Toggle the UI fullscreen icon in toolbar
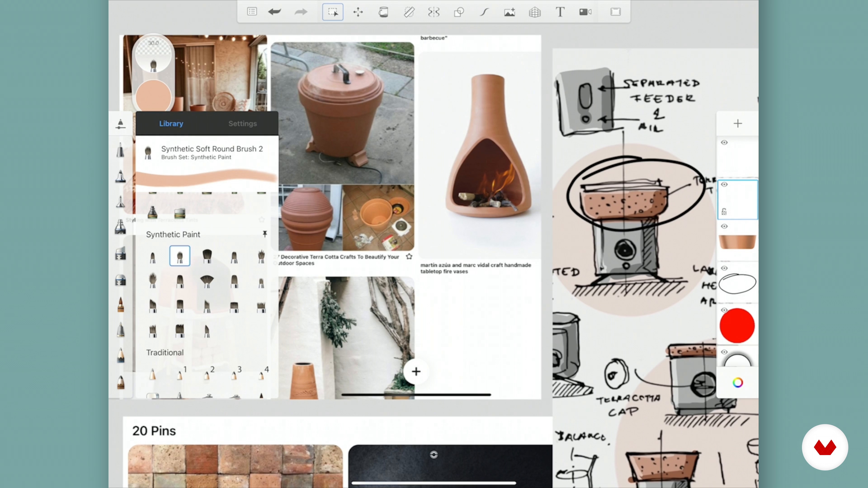 coord(616,12)
